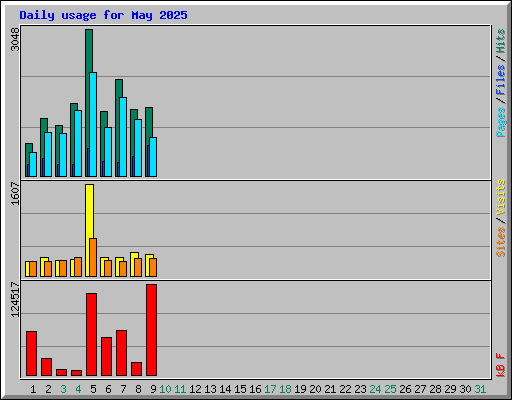
Task: Click green day label 31
Action: pos(480,389)
